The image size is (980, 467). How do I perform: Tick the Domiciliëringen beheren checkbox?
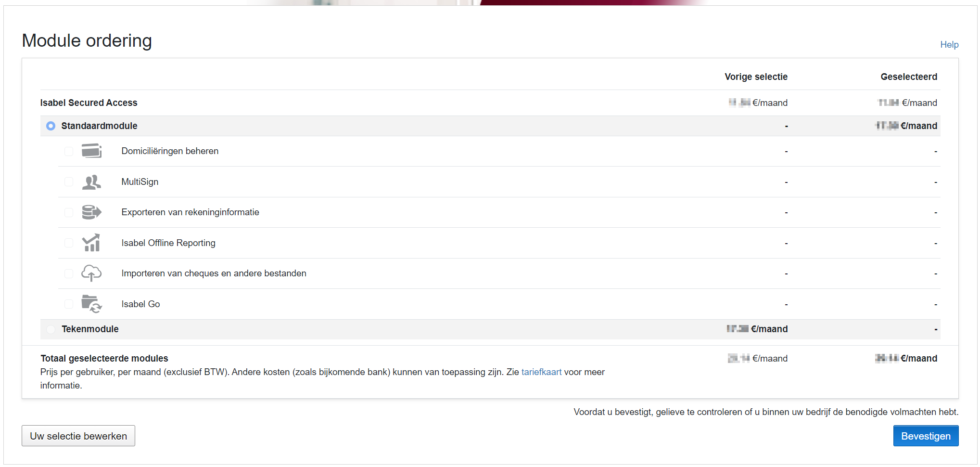coord(69,151)
